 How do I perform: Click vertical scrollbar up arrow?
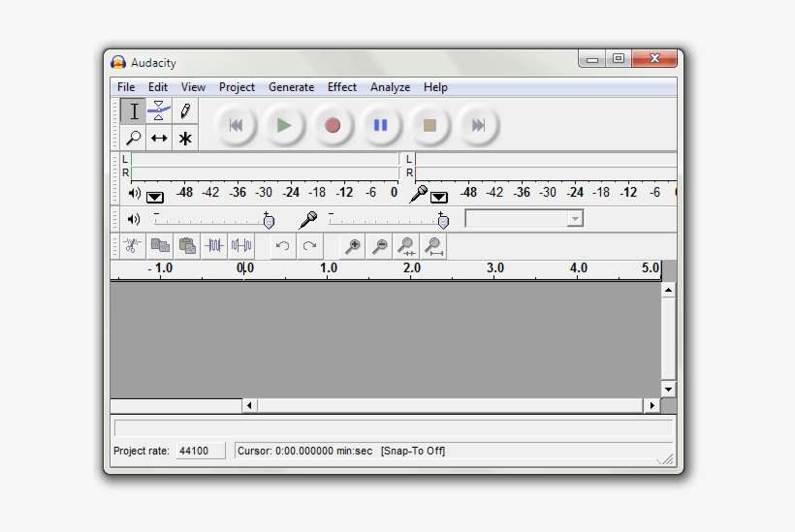point(668,291)
